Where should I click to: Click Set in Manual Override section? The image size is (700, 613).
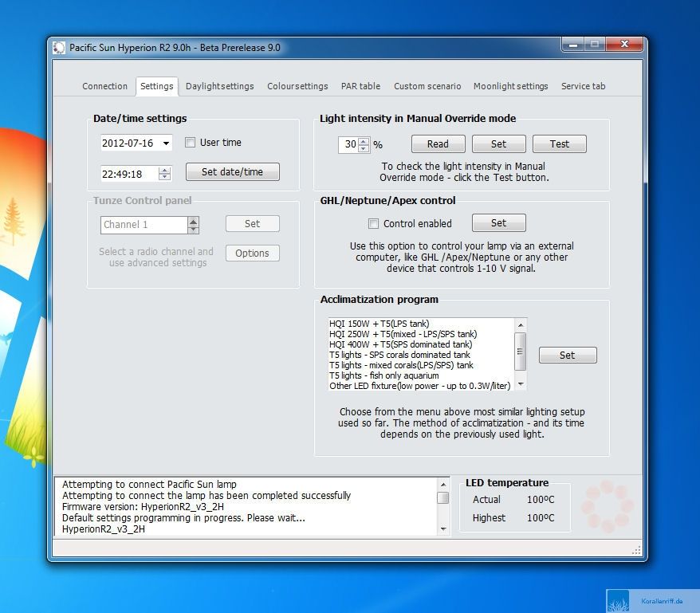(x=498, y=143)
